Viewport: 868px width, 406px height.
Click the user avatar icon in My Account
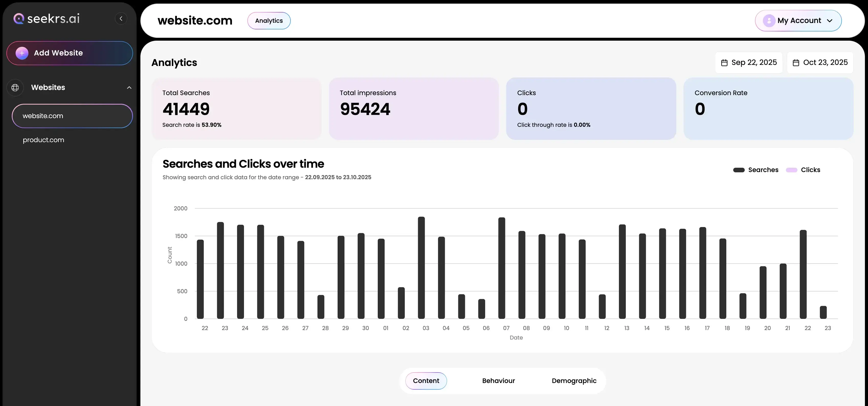(769, 20)
